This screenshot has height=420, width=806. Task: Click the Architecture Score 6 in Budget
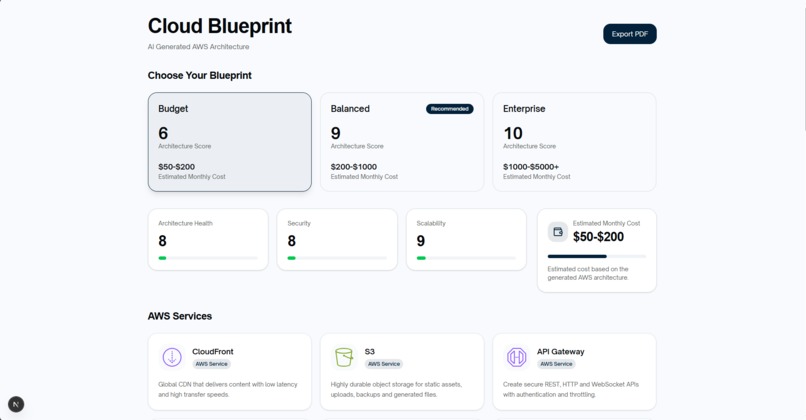pyautogui.click(x=163, y=134)
